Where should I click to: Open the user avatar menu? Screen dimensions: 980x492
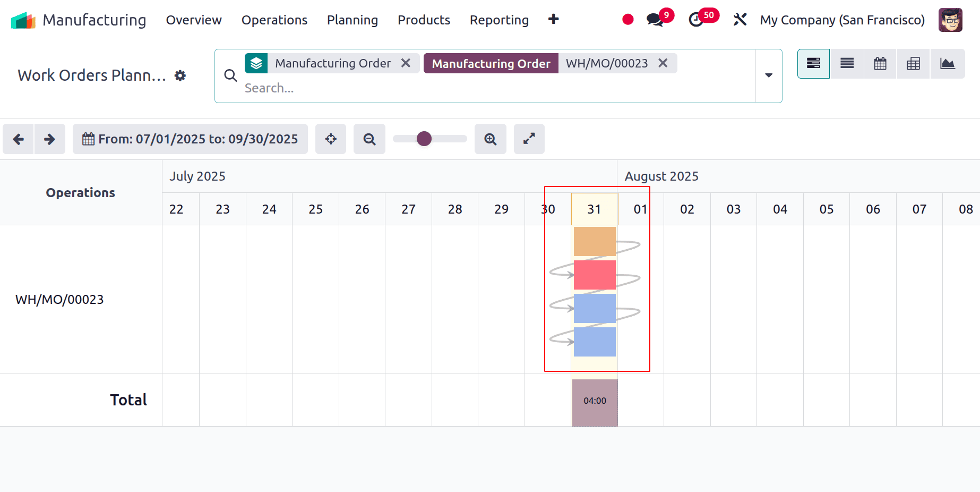pos(950,20)
